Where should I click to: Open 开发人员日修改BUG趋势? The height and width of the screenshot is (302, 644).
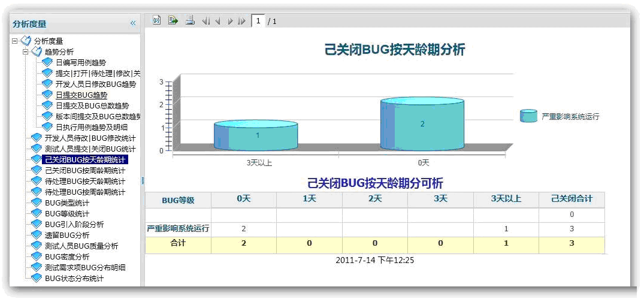tap(96, 84)
